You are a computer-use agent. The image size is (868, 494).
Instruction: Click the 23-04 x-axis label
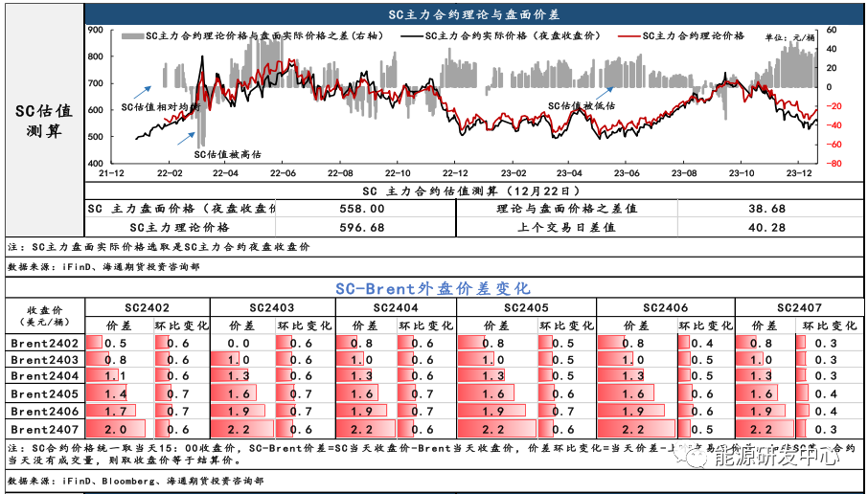[570, 173]
